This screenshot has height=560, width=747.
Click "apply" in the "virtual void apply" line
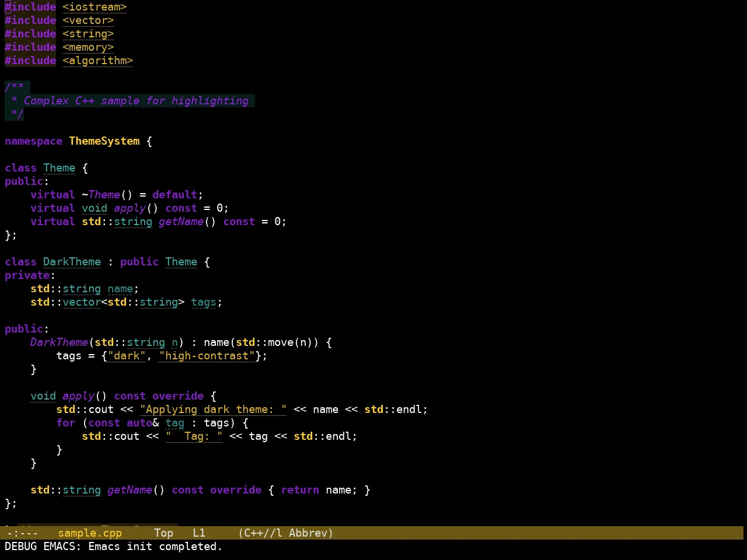tap(130, 208)
